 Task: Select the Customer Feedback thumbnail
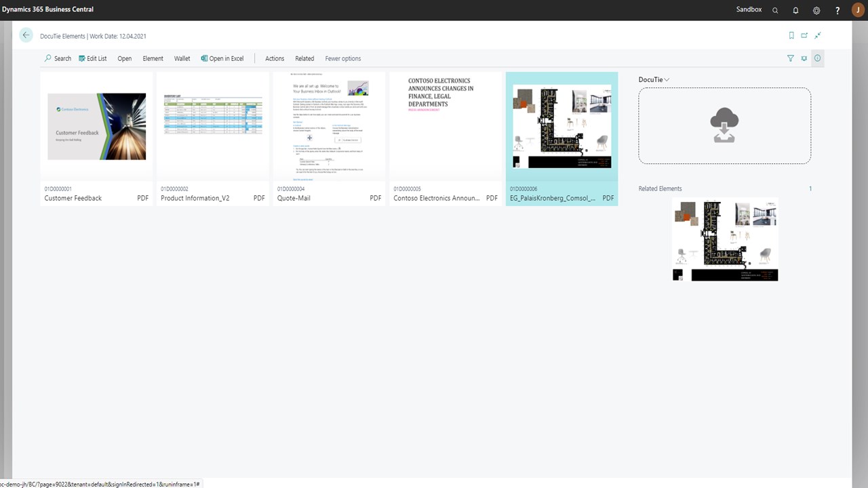point(96,126)
